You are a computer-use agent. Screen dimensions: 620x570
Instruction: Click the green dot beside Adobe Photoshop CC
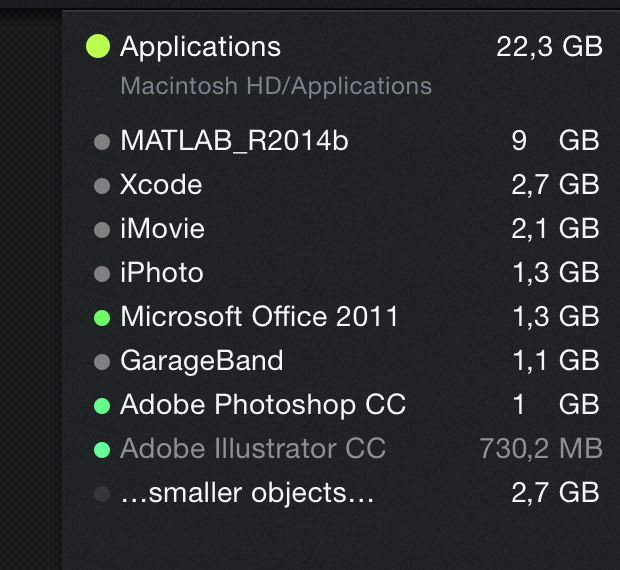[x=102, y=406]
